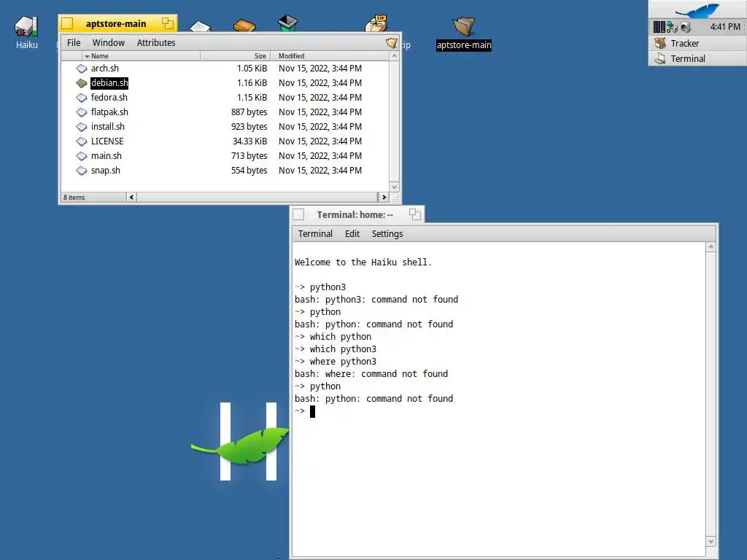Open the File menu in aptstore-main window
This screenshot has width=747, height=560.
[x=74, y=43]
